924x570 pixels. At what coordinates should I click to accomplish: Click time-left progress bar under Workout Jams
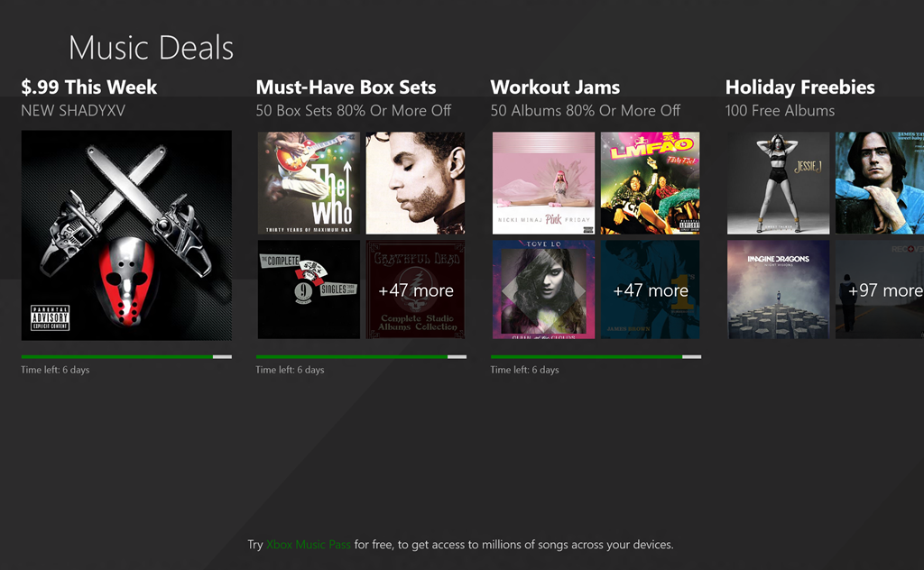[596, 357]
